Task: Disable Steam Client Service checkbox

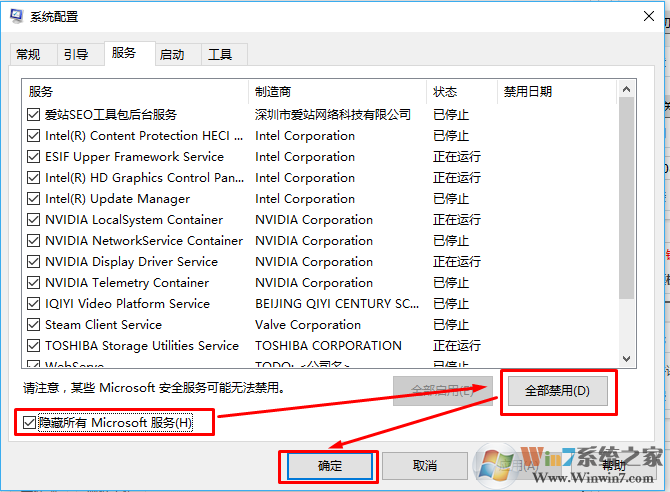Action: point(33,324)
